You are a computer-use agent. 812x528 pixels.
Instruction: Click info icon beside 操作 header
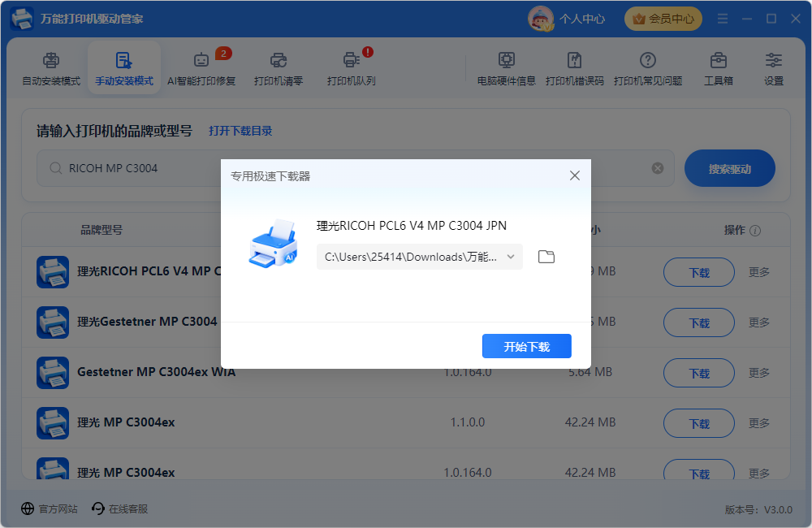755,231
